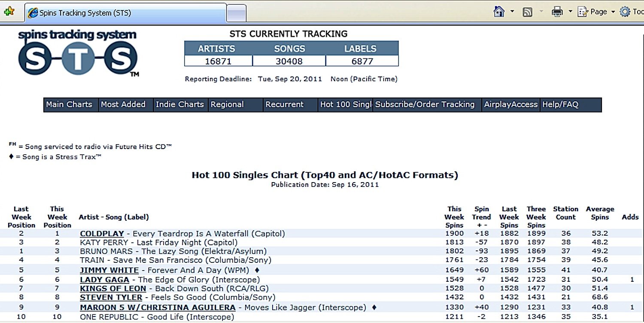Click the Add to Favorites star icon

coord(9,12)
